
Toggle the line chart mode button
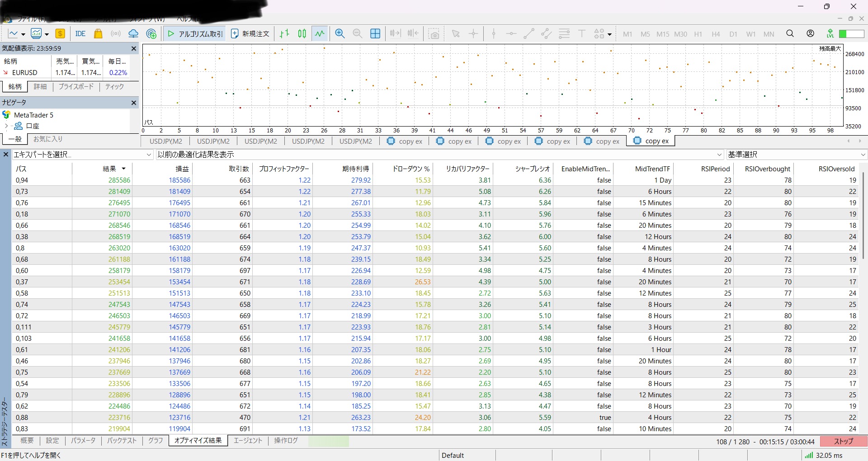(x=320, y=33)
